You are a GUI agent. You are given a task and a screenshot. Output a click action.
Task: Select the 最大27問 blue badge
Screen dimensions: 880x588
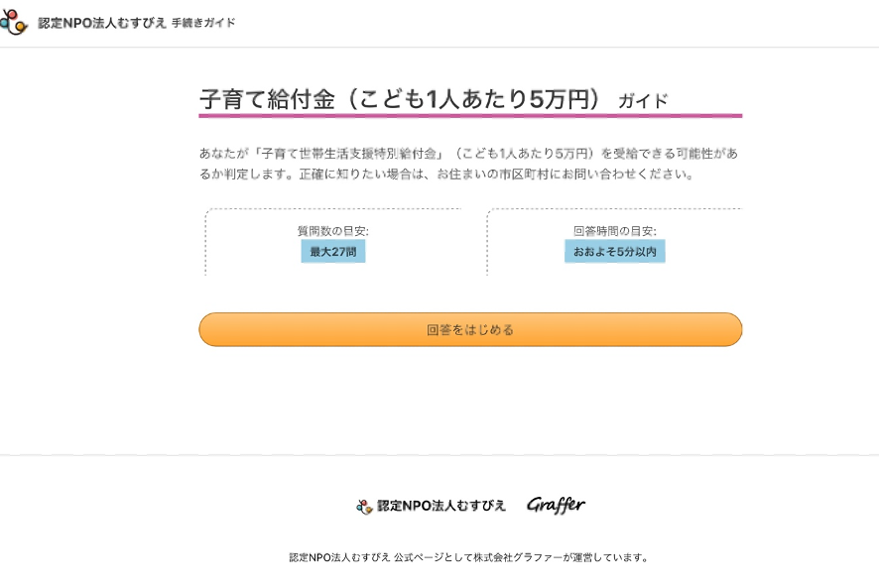pyautogui.click(x=333, y=252)
